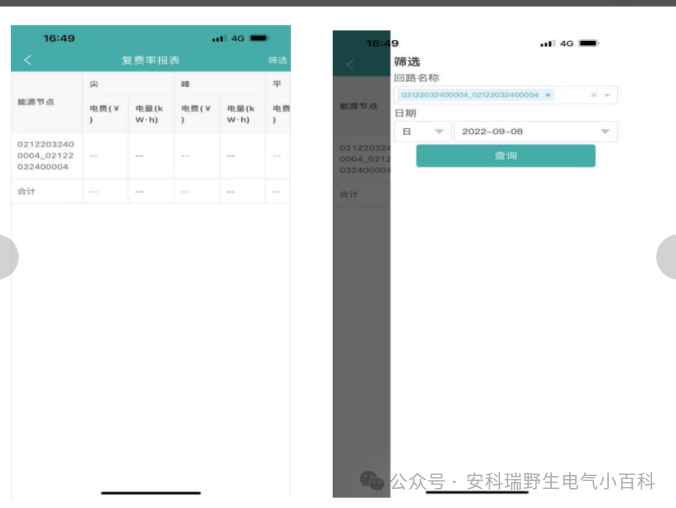Open the 2022-09-08 date dropdown

[x=536, y=132]
